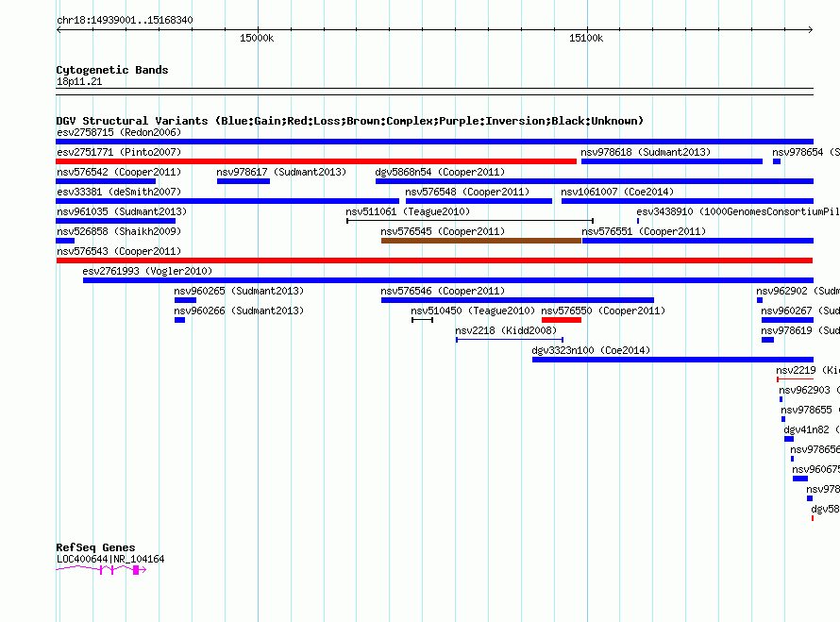Select the esv2751771 (Pinto2007) red loss bar
840x622 pixels.
point(316,161)
